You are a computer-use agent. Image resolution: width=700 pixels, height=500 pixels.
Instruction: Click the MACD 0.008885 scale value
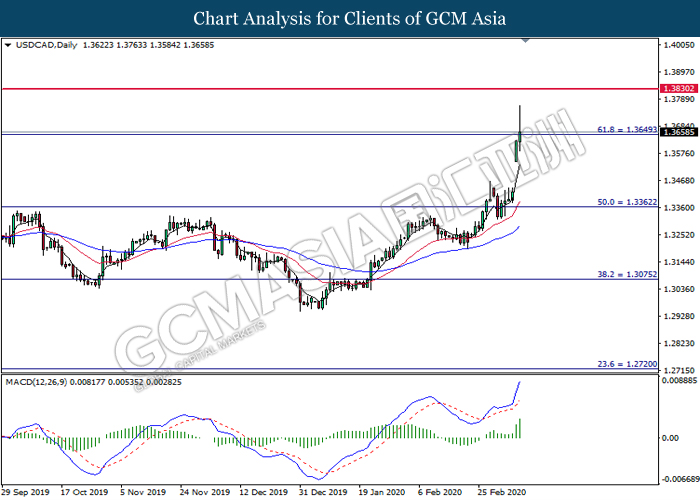[x=679, y=380]
